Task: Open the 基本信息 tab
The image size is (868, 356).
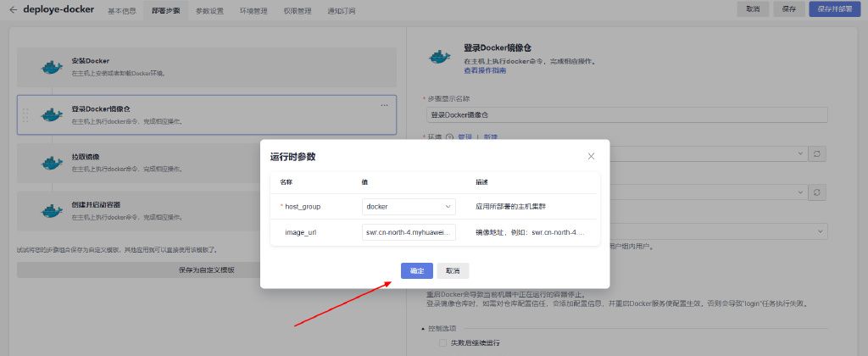Action: 122,10
